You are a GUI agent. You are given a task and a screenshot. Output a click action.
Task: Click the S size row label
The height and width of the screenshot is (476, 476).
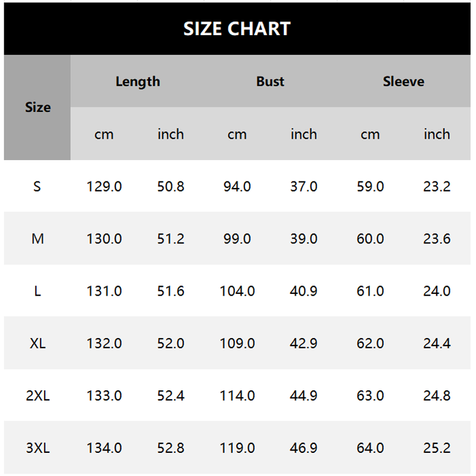coord(37,187)
